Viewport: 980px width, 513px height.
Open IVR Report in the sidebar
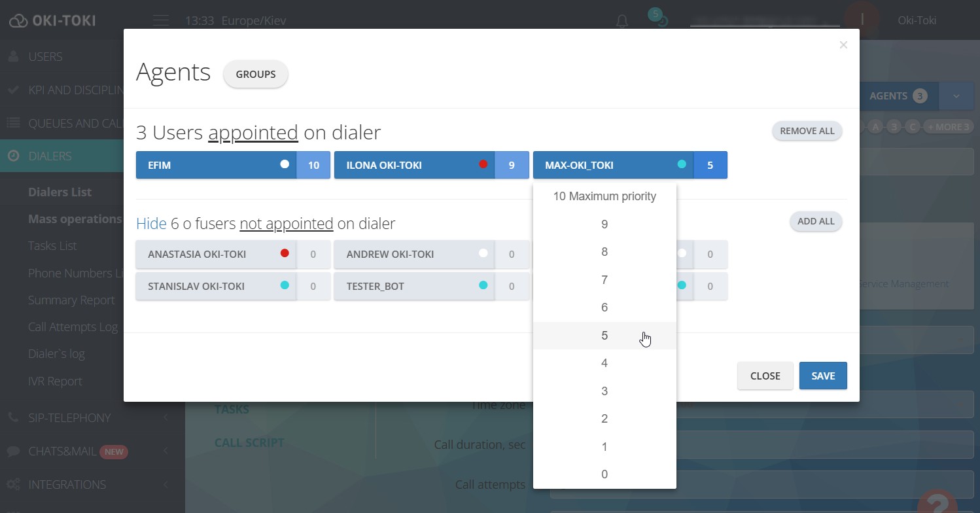(x=55, y=381)
